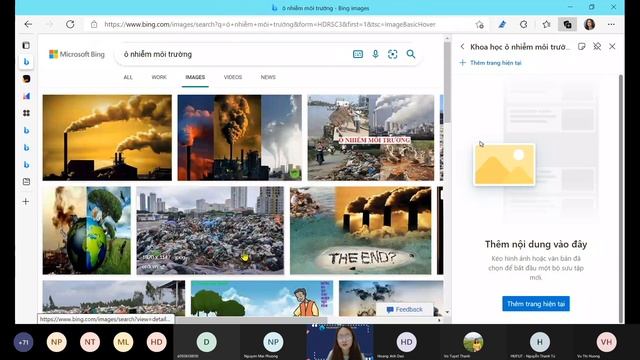Unpin the Collections panel with the pin icon
Screen dimensions: 640x360
pos(597,47)
